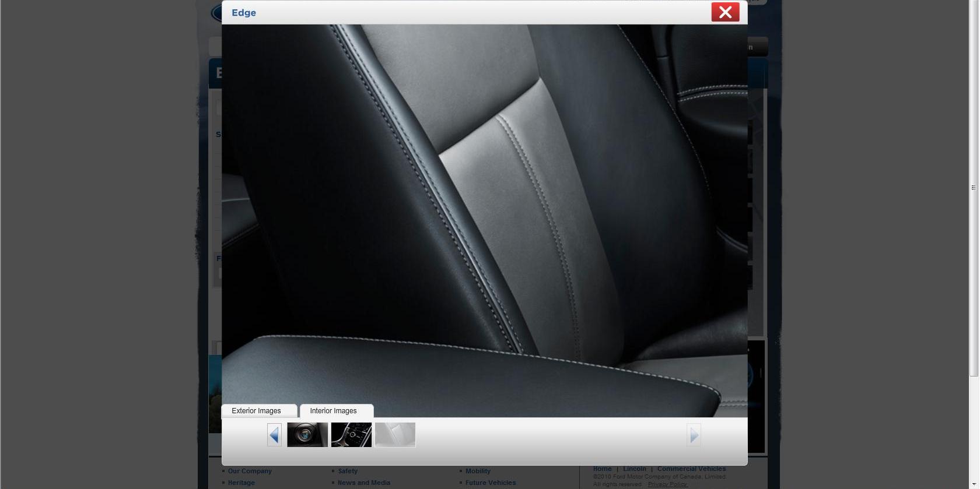Go to the Commercial Vehicles link
This screenshot has height=489, width=980.
coord(692,469)
